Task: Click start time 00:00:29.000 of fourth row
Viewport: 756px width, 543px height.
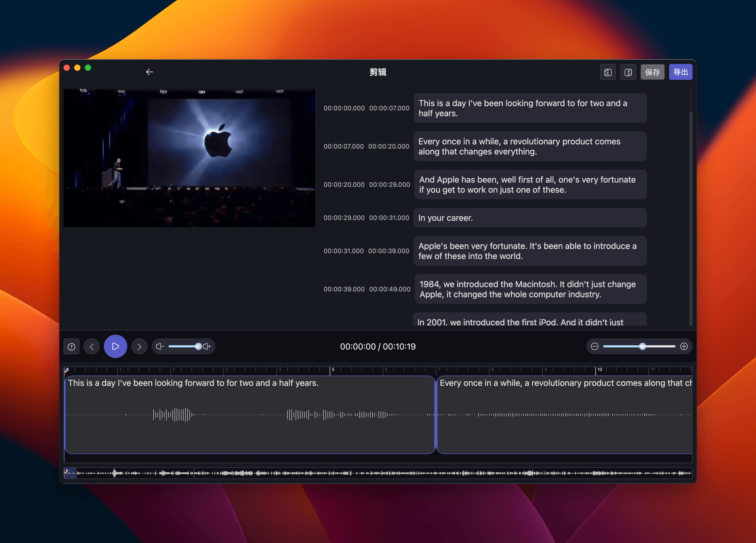Action: (344, 218)
